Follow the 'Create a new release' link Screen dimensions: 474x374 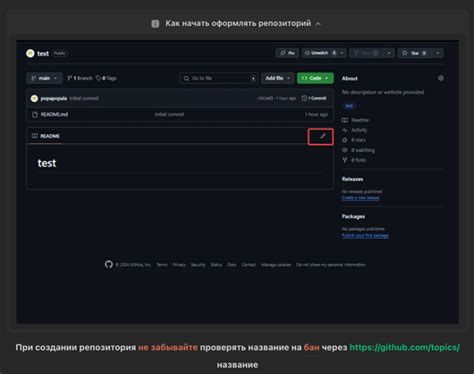pyautogui.click(x=360, y=198)
